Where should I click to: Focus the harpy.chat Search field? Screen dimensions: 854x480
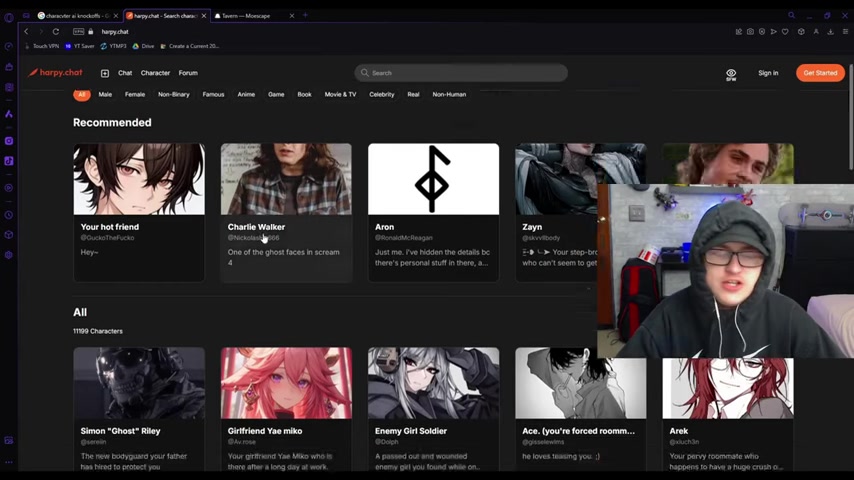(x=461, y=73)
